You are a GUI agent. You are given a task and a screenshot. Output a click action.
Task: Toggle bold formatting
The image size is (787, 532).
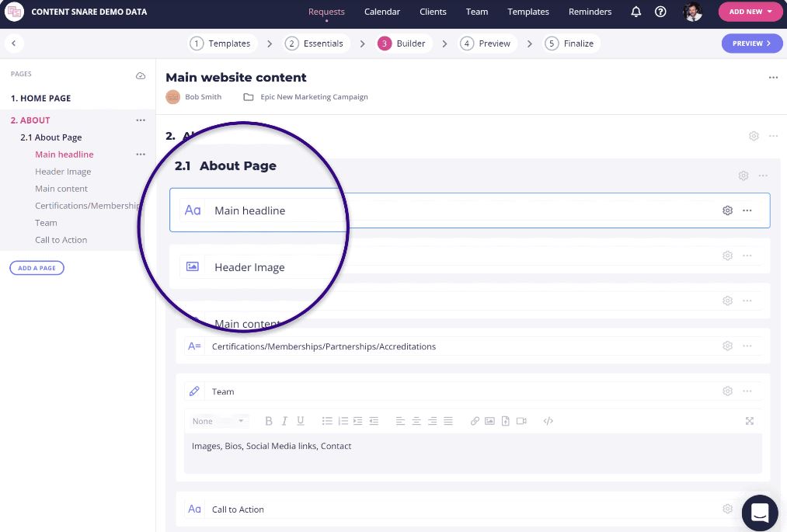click(269, 421)
